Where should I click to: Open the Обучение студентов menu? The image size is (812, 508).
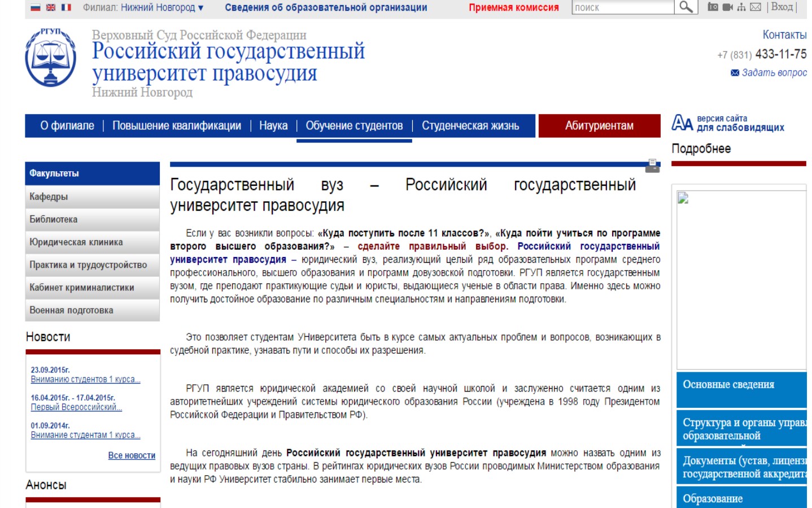point(354,125)
